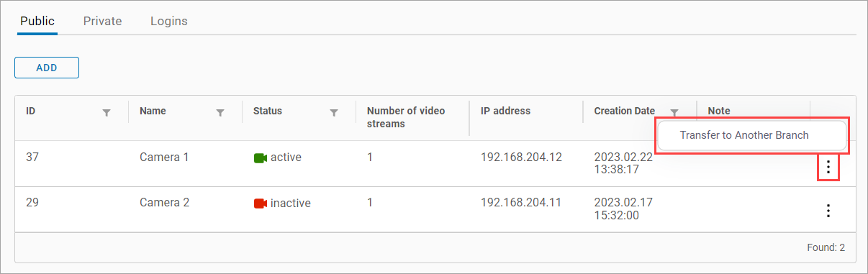The image size is (868, 274).
Task: Switch to the Private tab
Action: pyautogui.click(x=102, y=21)
